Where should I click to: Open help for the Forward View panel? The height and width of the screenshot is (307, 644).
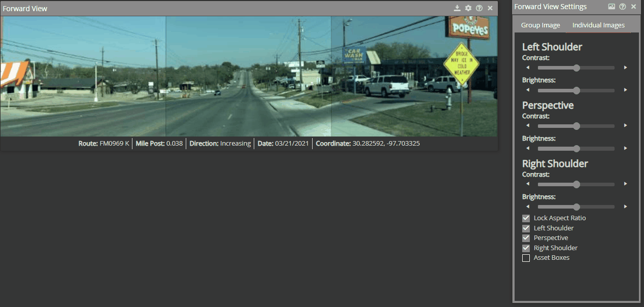(479, 8)
